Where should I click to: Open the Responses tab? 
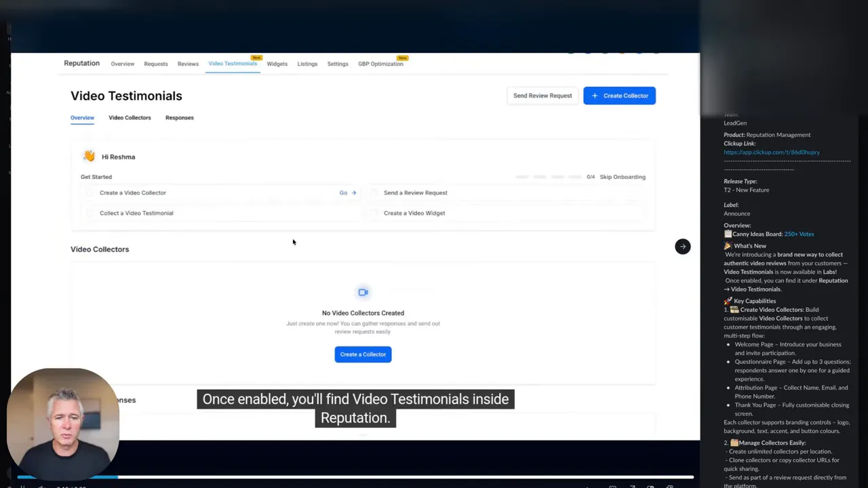[x=179, y=117]
